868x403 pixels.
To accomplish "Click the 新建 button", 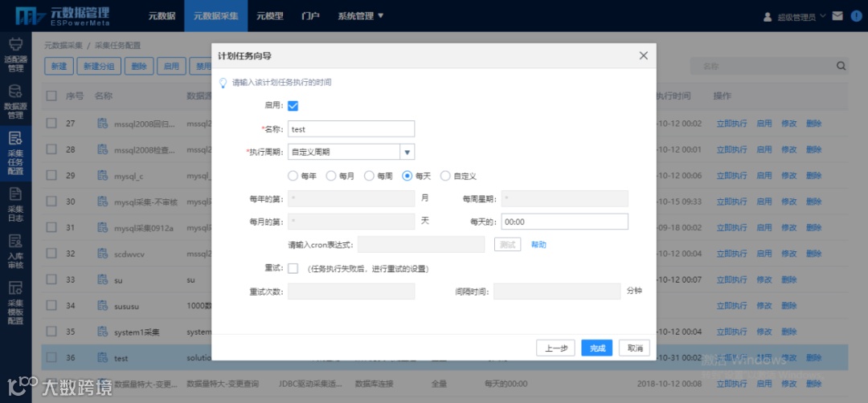I will pyautogui.click(x=59, y=66).
